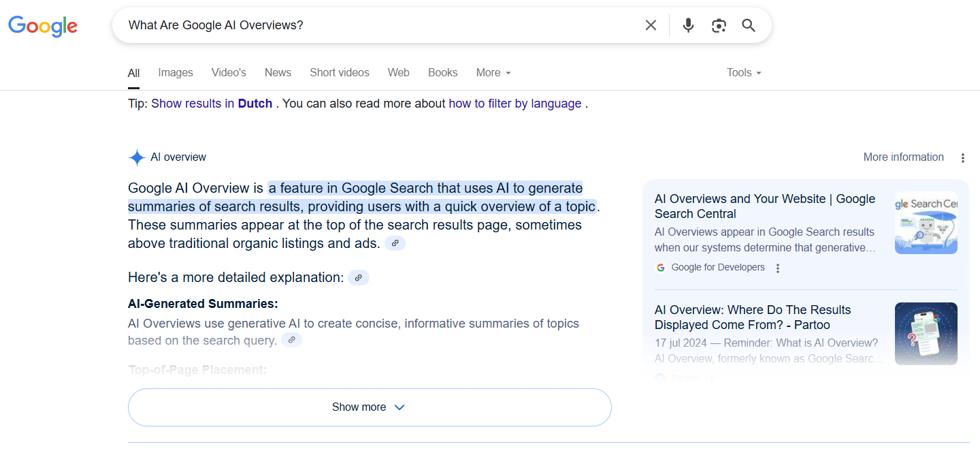Open Google Lens image search
The image size is (980, 453).
tap(719, 25)
